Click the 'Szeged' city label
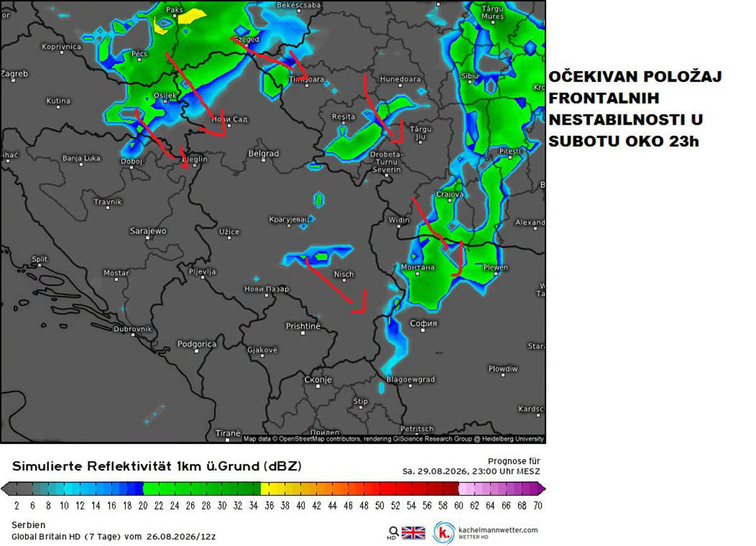Viewport: 756px width, 546px height. pos(246,39)
